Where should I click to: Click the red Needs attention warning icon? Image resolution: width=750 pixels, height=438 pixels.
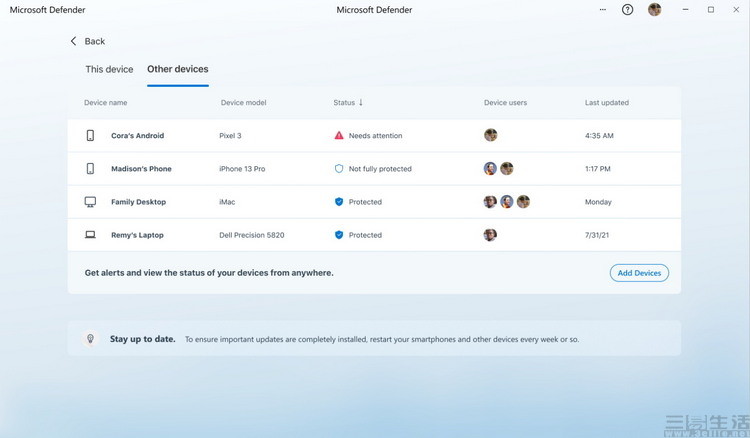click(x=339, y=135)
